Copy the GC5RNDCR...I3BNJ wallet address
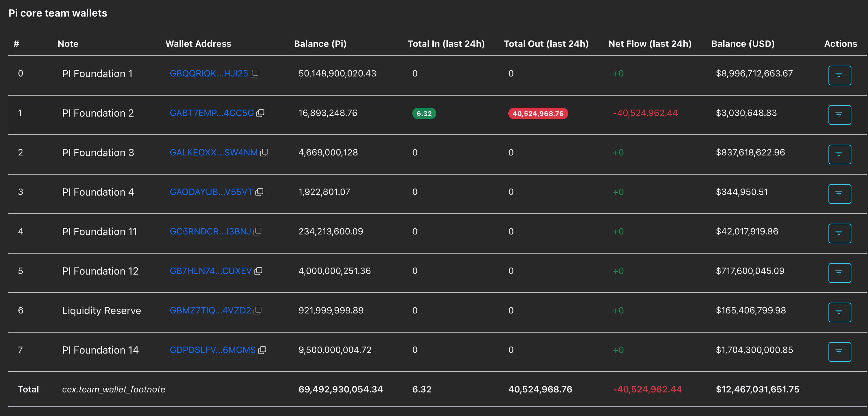This screenshot has height=416, width=868. click(x=257, y=232)
